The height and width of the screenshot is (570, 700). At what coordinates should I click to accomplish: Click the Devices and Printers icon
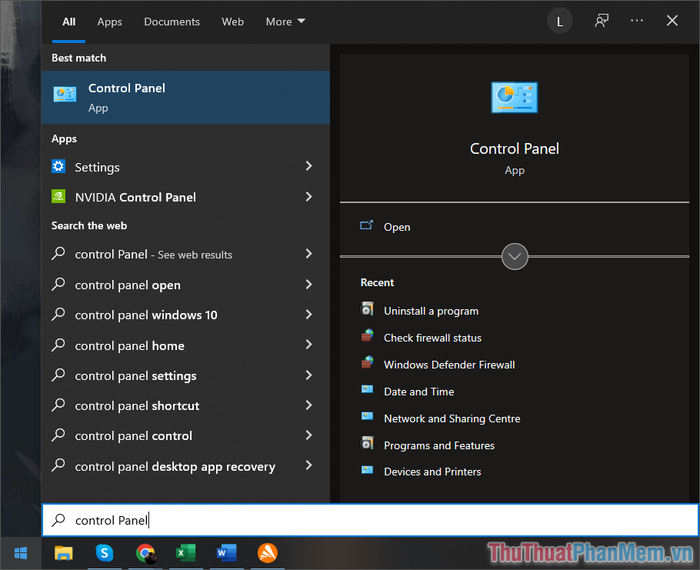[367, 470]
